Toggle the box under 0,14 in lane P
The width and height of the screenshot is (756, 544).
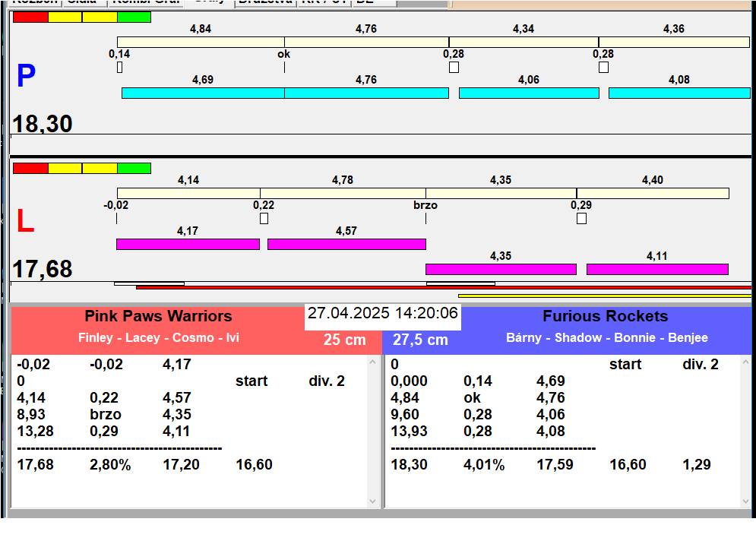click(119, 68)
